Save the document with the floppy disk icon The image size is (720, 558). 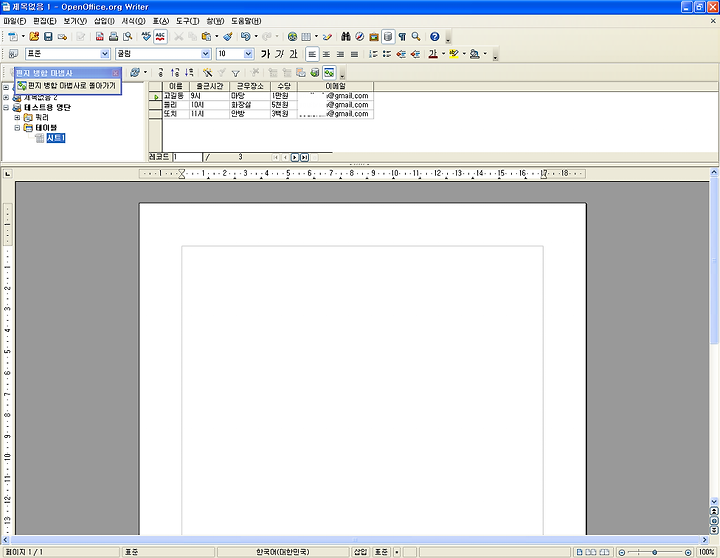click(48, 37)
